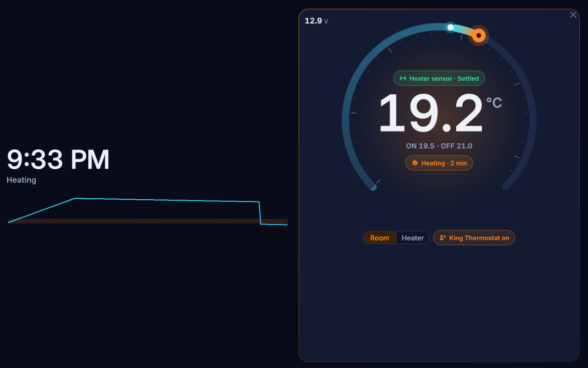Click the orange setpoint handle on the dial
588x368 pixels.
pyautogui.click(x=479, y=35)
